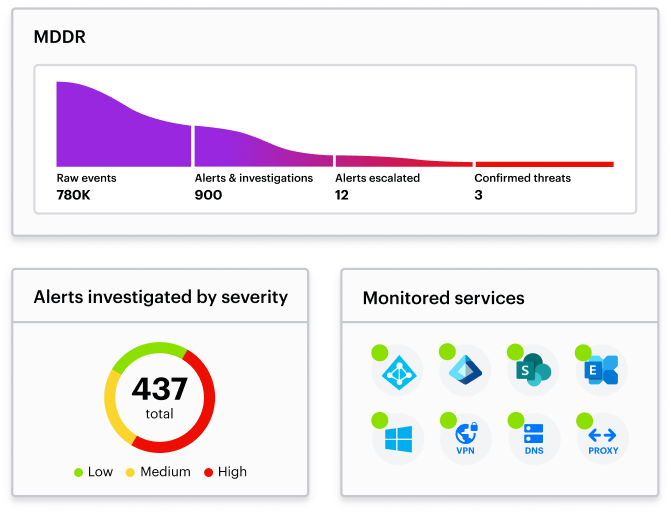
Task: Click the green status dot on Exchange
Action: click(583, 353)
